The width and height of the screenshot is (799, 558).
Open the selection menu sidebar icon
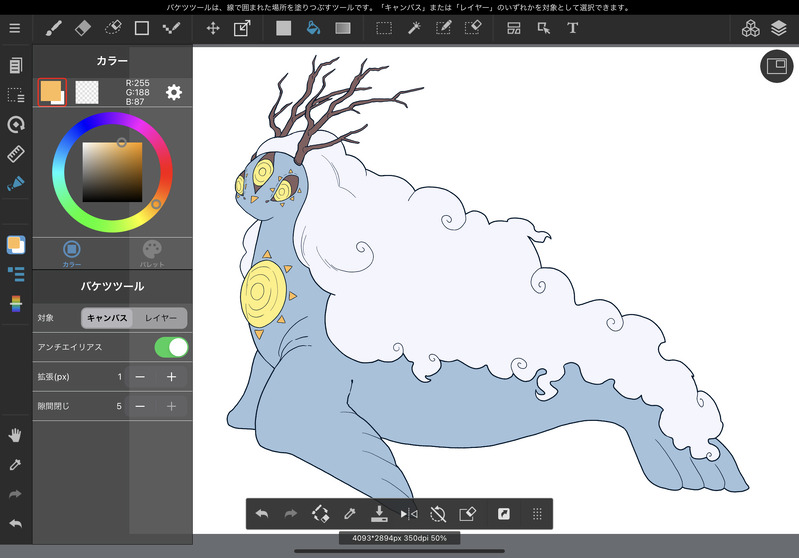tap(16, 95)
